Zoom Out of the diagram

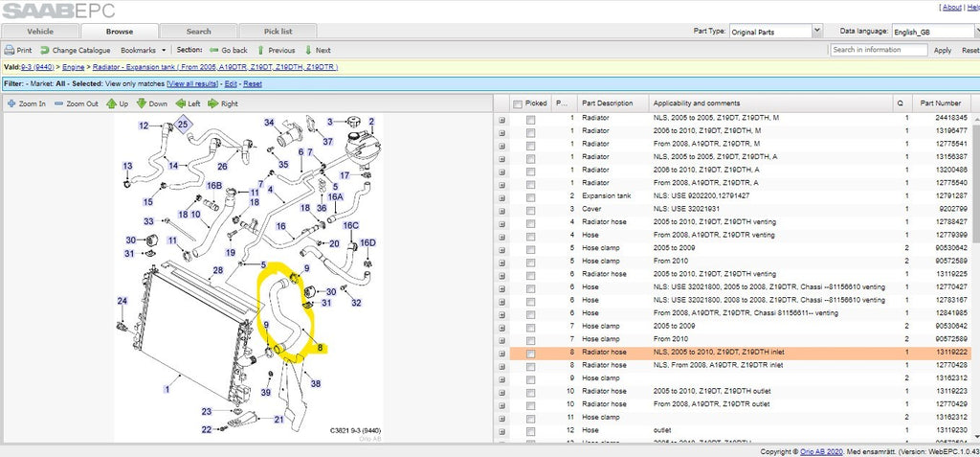[x=77, y=103]
